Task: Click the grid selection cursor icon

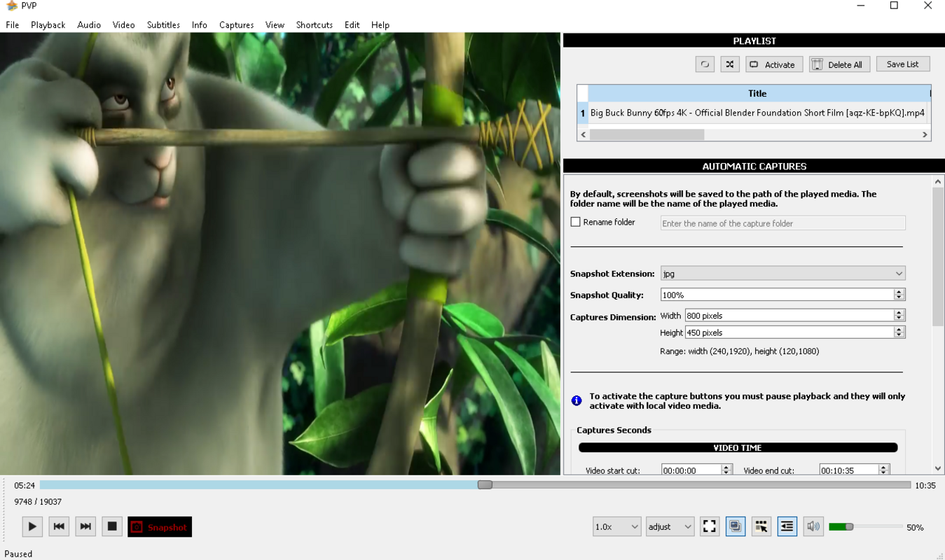Action: pos(761,526)
